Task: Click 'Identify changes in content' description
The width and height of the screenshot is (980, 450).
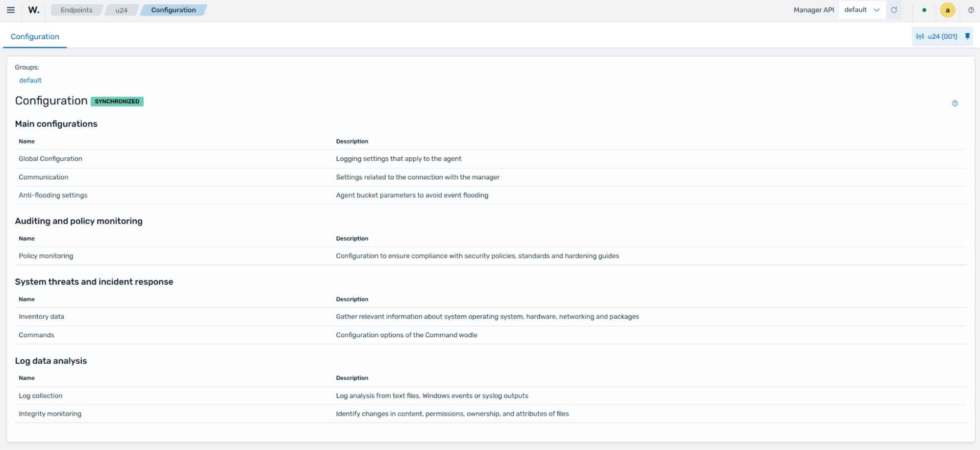Action: click(x=452, y=414)
